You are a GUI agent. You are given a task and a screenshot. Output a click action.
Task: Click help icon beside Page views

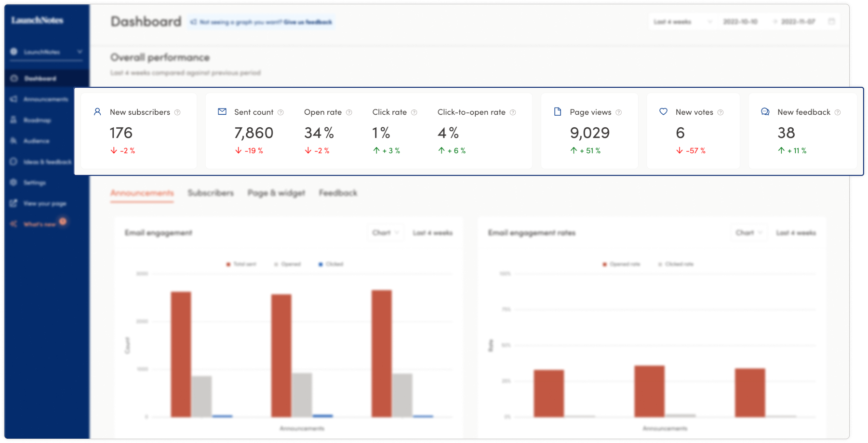pyautogui.click(x=619, y=112)
